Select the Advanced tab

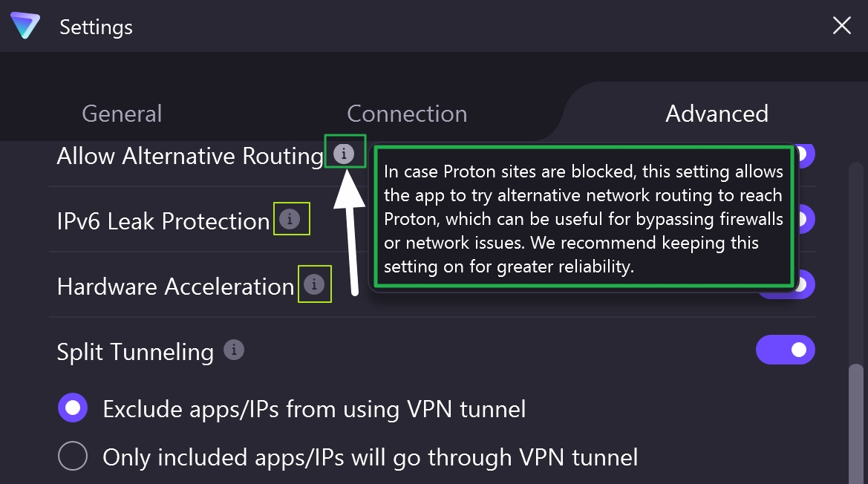click(716, 113)
